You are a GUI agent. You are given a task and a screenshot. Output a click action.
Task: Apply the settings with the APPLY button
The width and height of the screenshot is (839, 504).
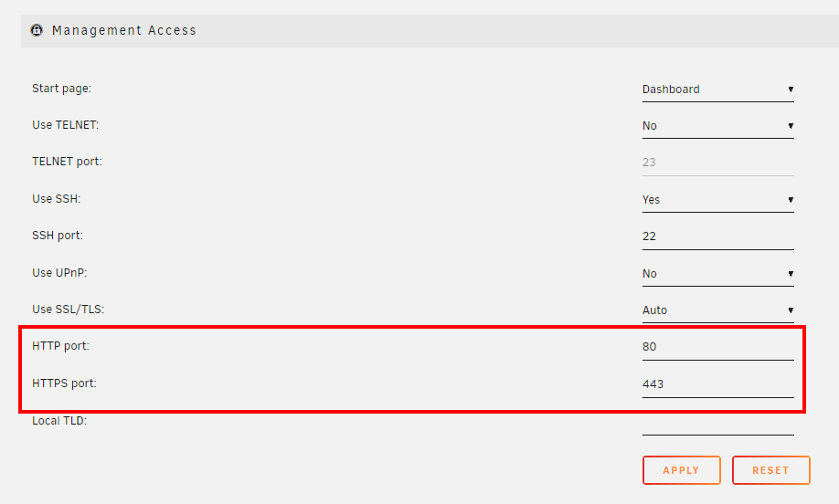coord(681,470)
